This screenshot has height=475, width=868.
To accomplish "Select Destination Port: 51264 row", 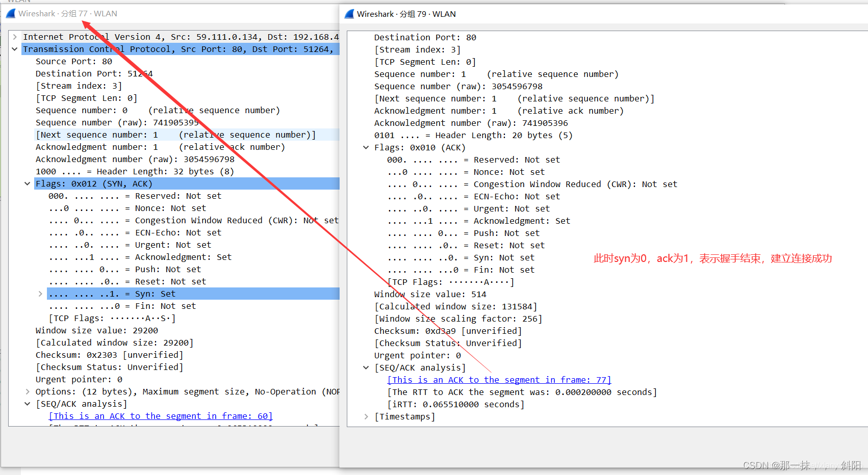I will [x=94, y=73].
